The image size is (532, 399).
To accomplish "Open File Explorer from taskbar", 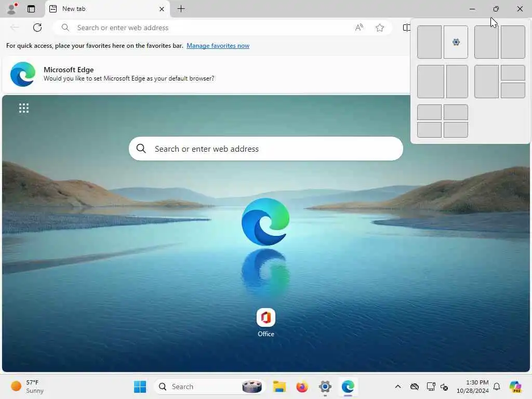I will tap(279, 387).
